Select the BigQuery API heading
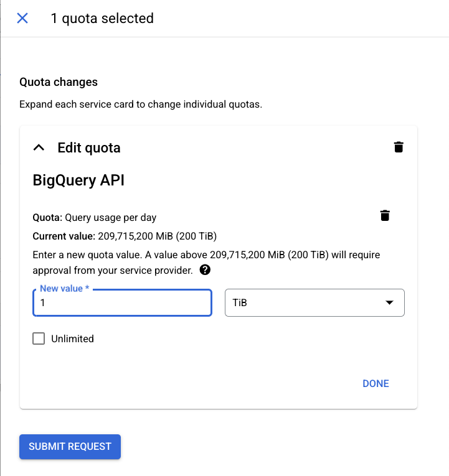 tap(78, 180)
